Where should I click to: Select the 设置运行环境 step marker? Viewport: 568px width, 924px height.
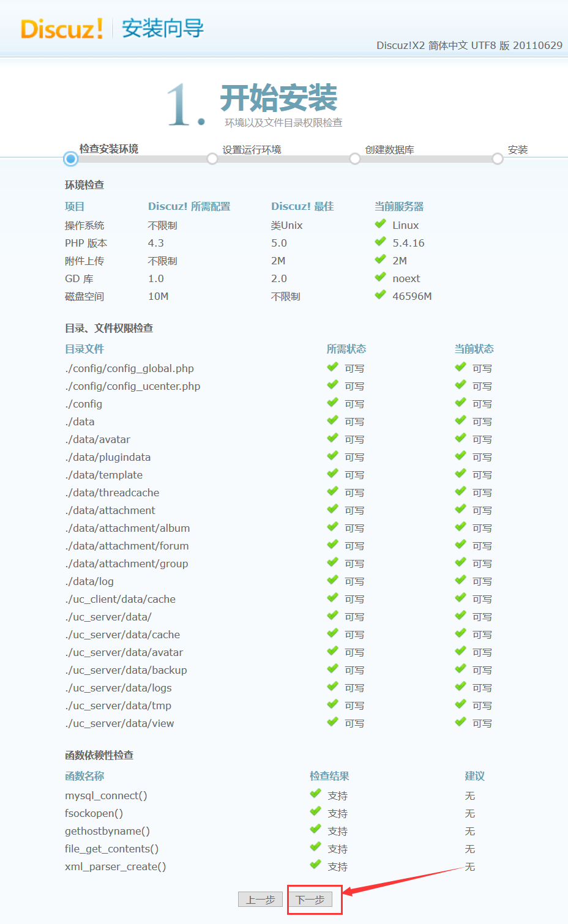pyautogui.click(x=212, y=159)
